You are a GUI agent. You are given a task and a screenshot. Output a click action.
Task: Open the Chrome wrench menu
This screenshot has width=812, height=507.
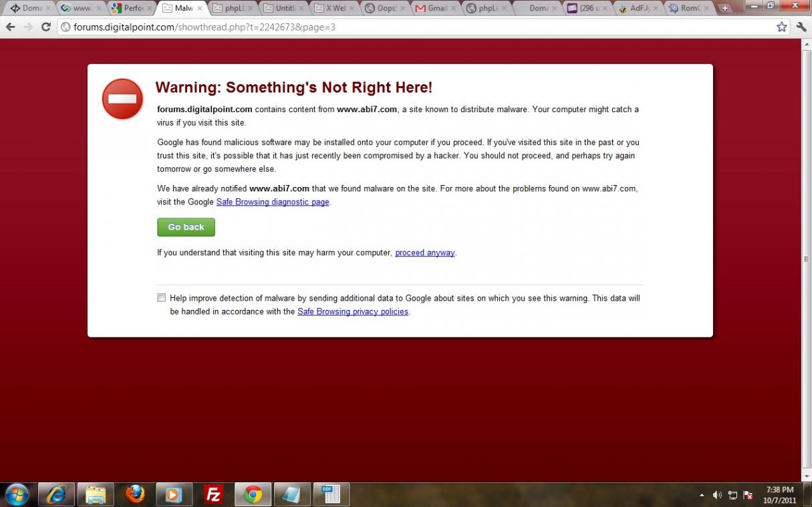click(x=801, y=27)
